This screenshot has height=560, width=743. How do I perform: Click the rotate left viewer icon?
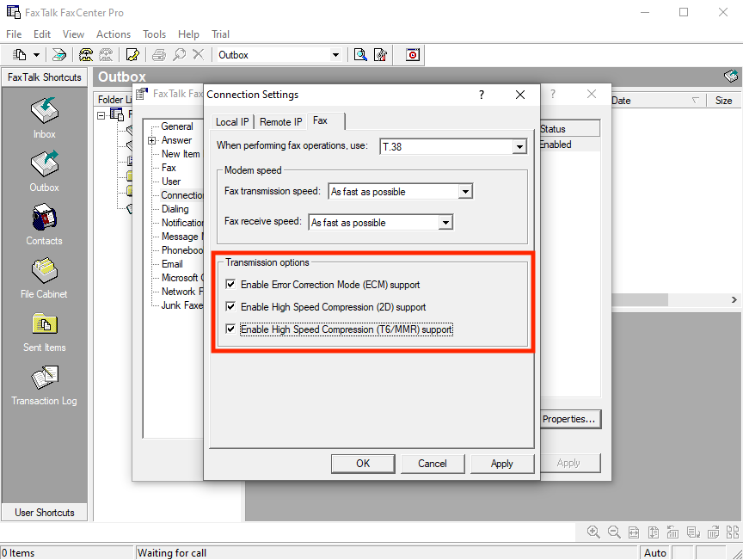(672, 532)
